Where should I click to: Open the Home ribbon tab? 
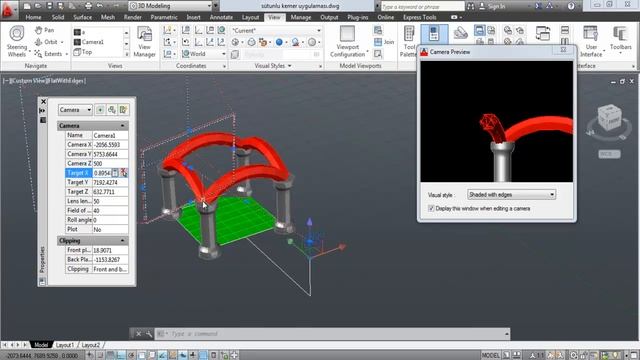(33, 17)
